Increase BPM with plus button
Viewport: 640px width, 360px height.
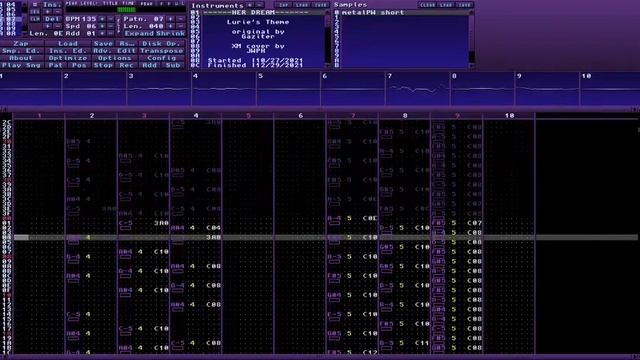(102, 19)
